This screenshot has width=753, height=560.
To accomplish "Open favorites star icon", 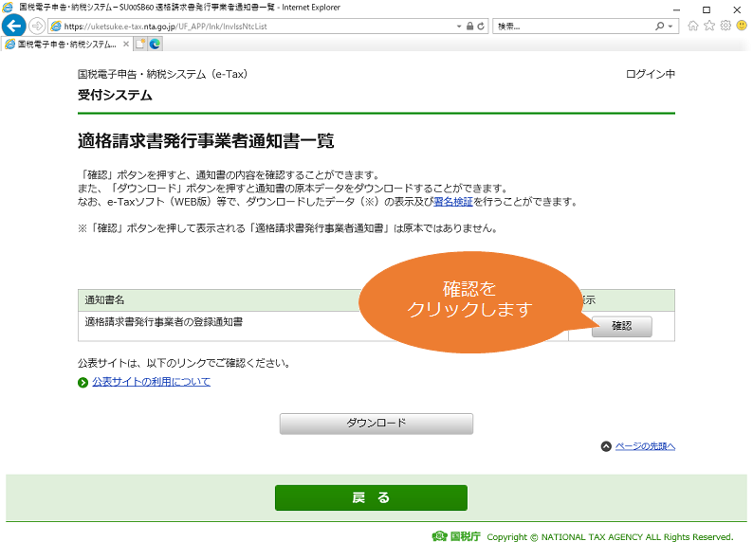I will 709,26.
